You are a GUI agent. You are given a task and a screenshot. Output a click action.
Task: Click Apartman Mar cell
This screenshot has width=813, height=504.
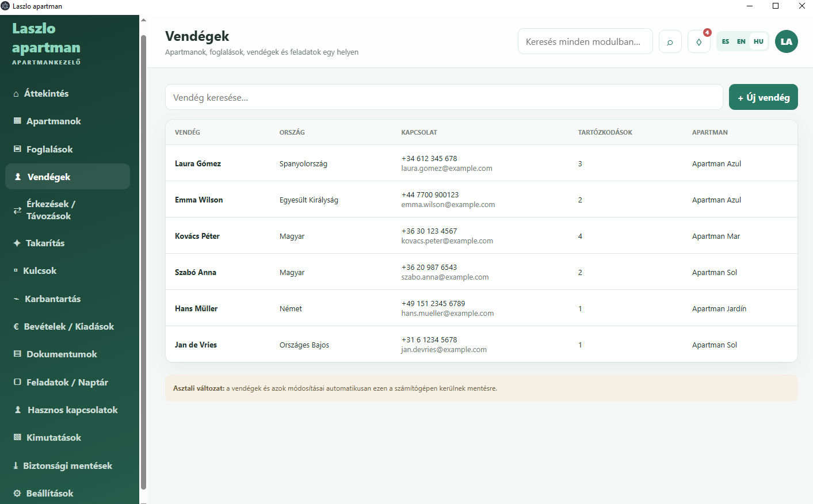click(716, 236)
